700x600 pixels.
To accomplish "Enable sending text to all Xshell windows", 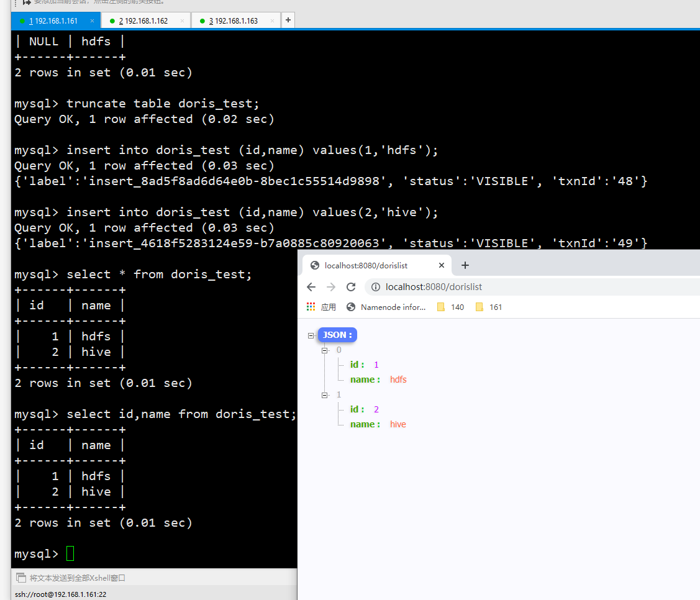I will click(21, 578).
